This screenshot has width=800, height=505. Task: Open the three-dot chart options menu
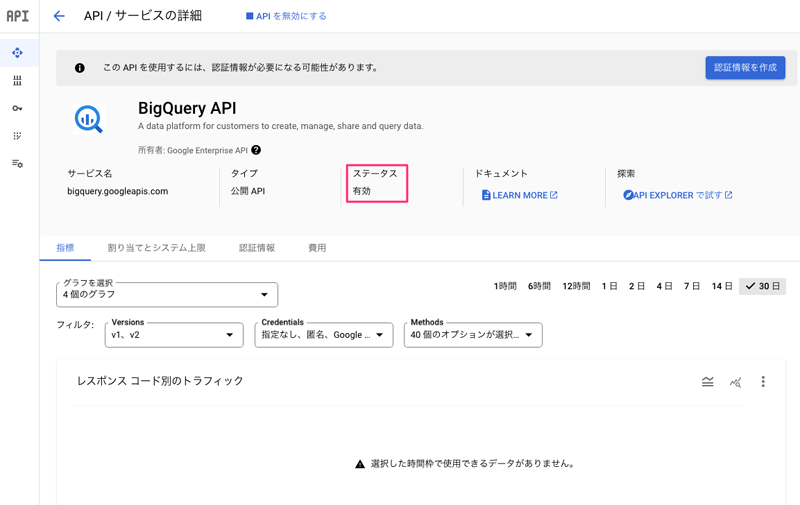pos(763,382)
